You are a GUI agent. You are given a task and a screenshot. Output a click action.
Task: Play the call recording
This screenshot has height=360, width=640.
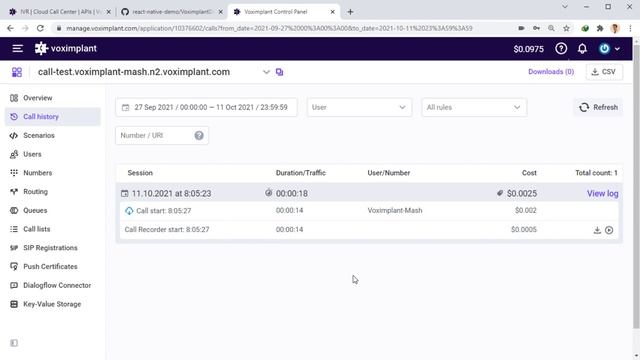[609, 230]
